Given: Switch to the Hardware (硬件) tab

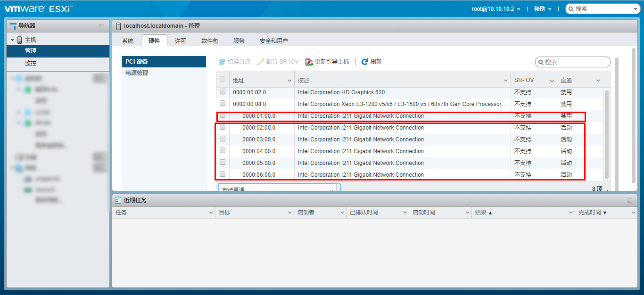Looking at the screenshot, I should [x=154, y=41].
